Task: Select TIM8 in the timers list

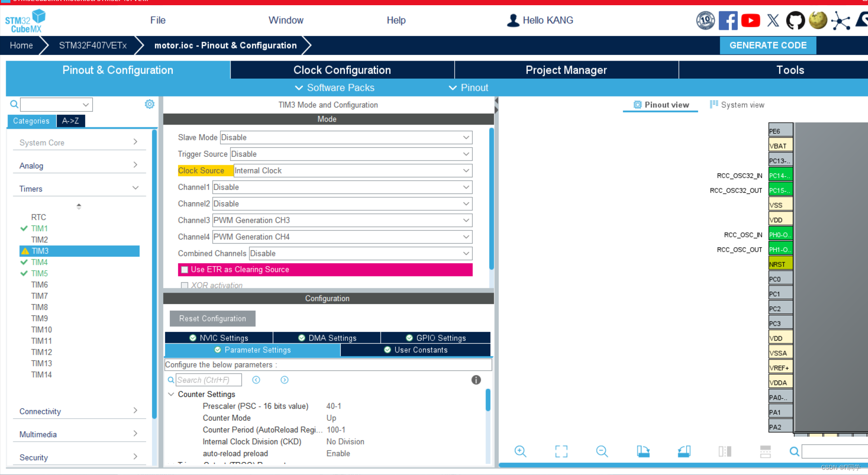Action: [x=39, y=307]
